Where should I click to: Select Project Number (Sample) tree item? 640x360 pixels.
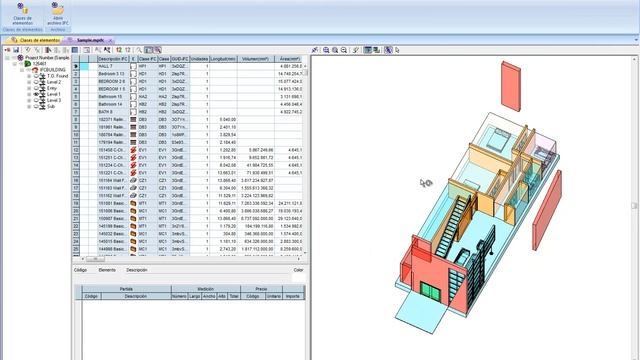pyautogui.click(x=47, y=58)
